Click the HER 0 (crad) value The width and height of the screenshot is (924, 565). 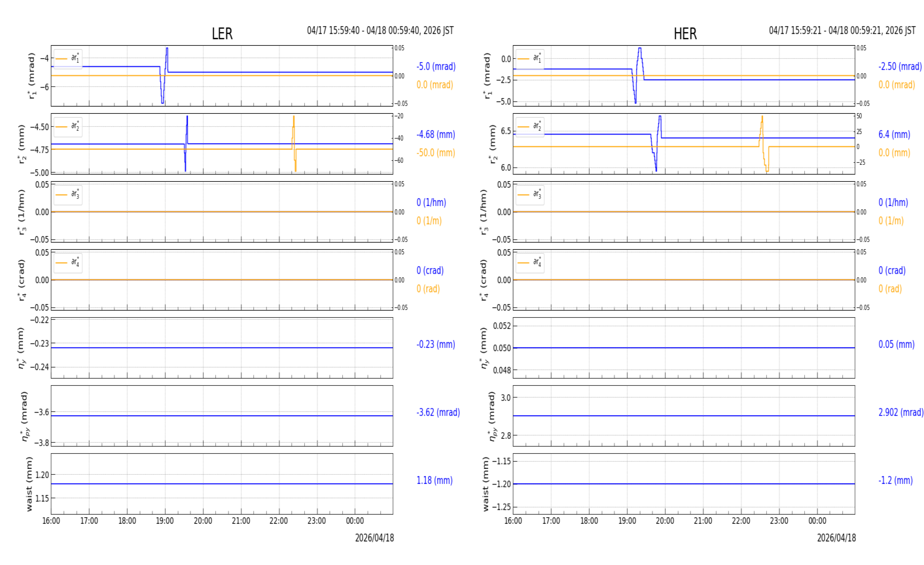point(892,271)
